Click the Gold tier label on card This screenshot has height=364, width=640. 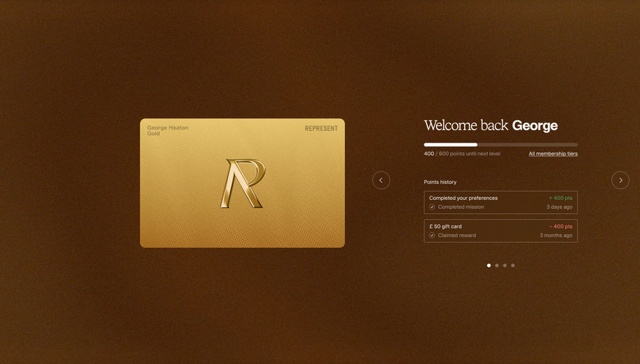tap(154, 133)
